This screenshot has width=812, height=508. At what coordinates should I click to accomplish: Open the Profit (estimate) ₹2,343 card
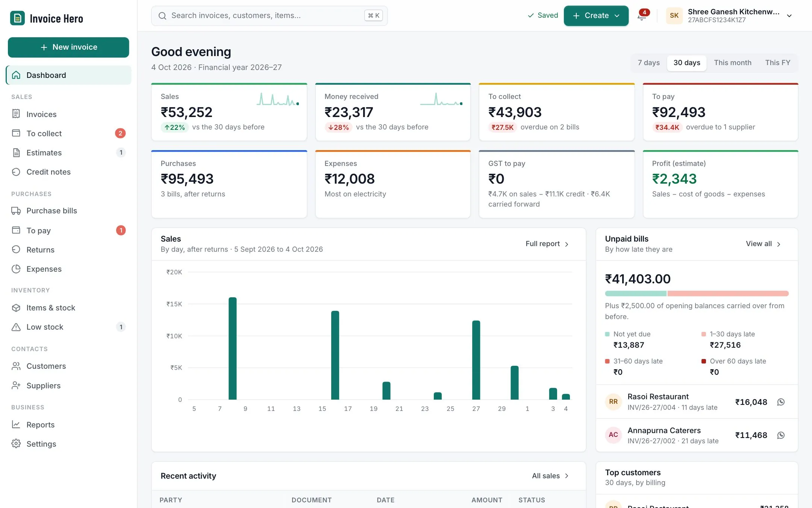[x=720, y=184]
